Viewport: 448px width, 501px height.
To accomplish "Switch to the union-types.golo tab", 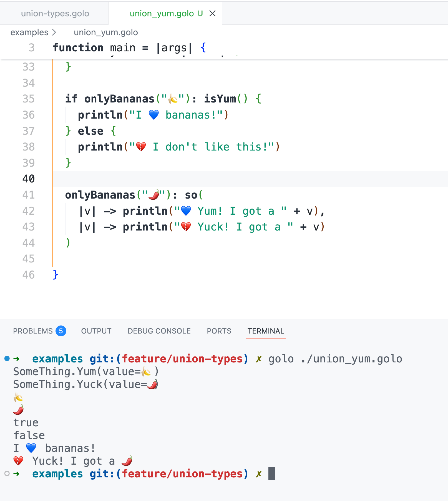I will coord(55,13).
